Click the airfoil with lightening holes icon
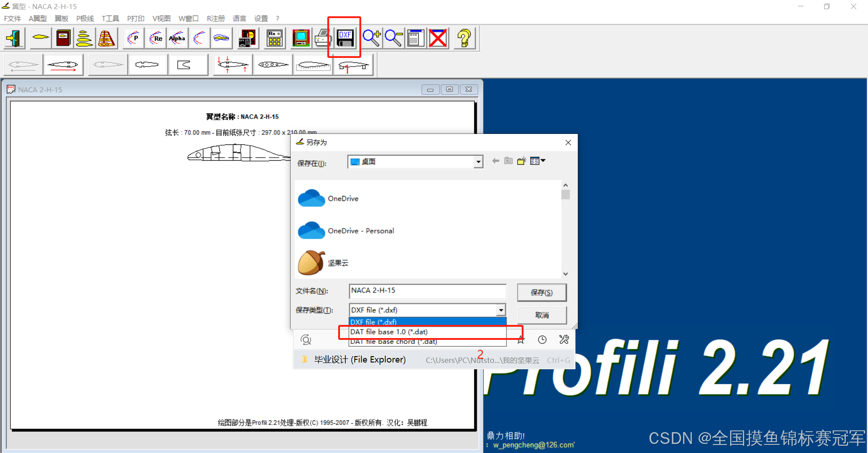 (273, 65)
